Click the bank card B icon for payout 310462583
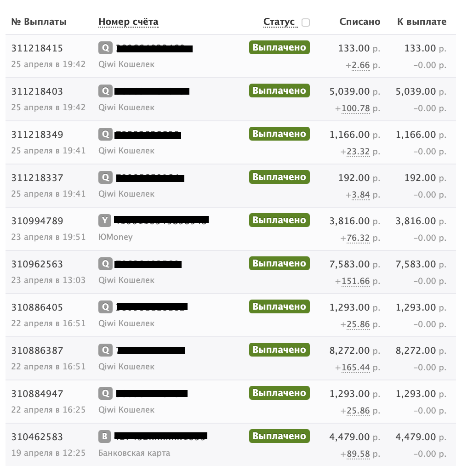This screenshot has width=456, height=476. [x=105, y=436]
